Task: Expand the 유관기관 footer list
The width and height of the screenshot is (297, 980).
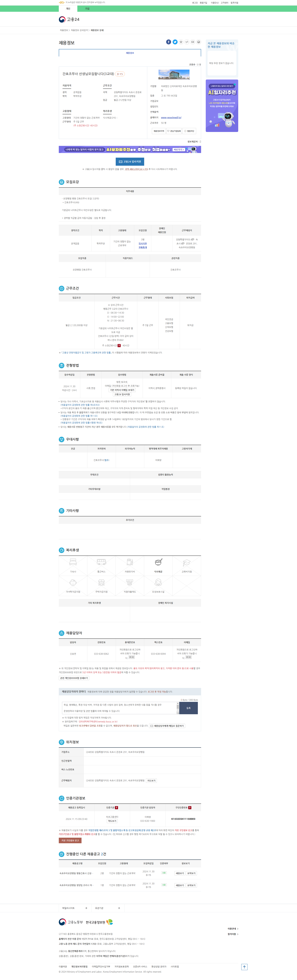Action: [x=108, y=908]
